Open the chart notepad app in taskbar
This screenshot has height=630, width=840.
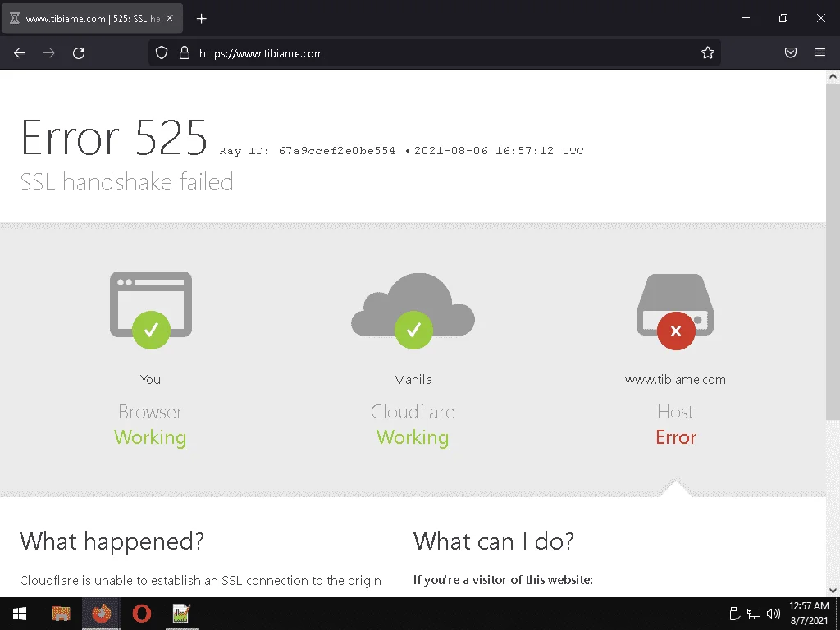[x=181, y=614]
